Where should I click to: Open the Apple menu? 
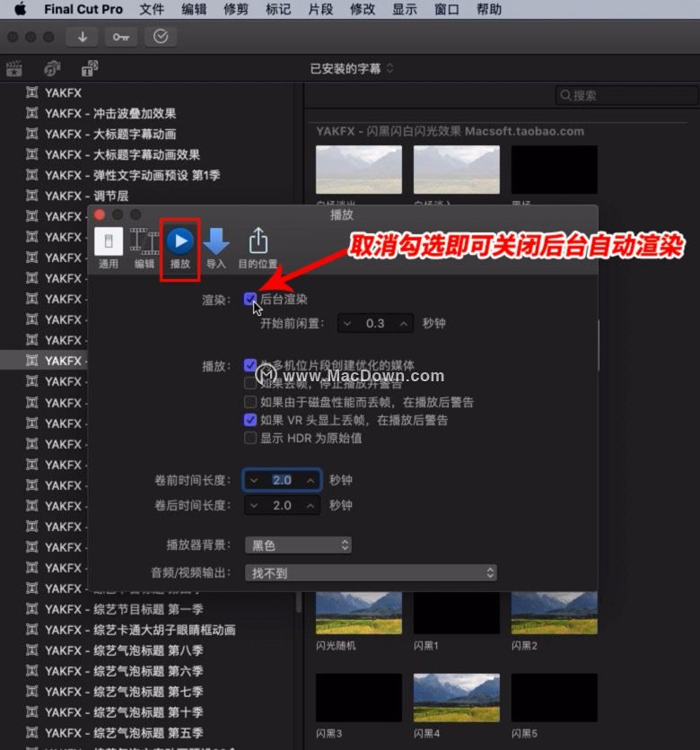click(20, 9)
